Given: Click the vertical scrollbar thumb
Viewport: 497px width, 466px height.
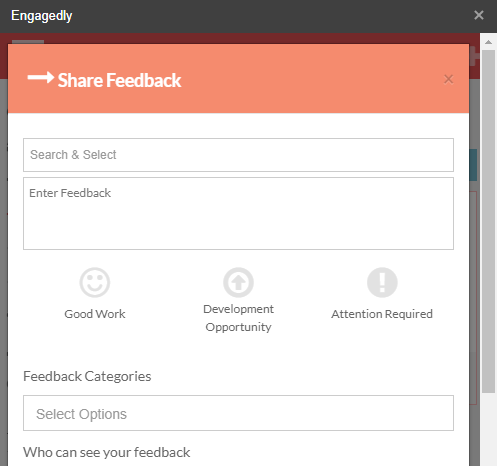Looking at the screenshot, I should pos(488,221).
